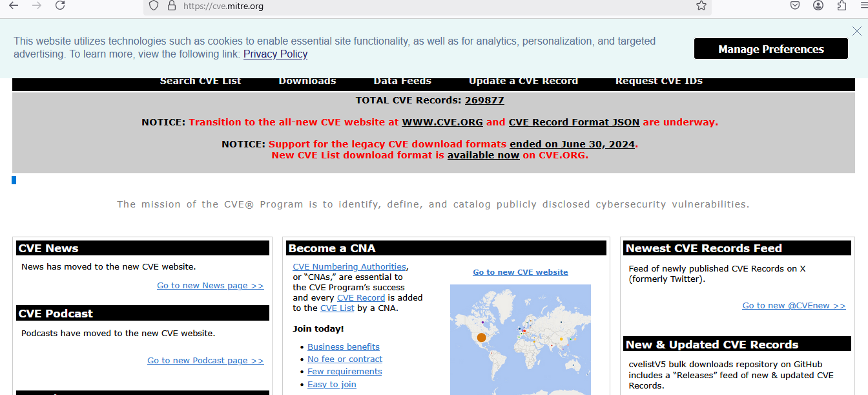
Task: Click the 'ended on June 30, 2024' link
Action: (572, 144)
